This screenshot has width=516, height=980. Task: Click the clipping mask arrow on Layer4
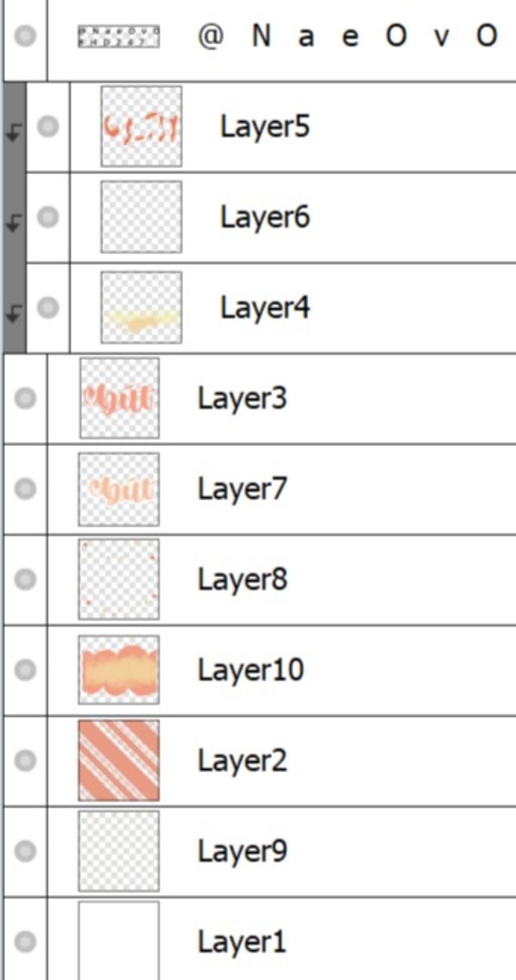[14, 314]
